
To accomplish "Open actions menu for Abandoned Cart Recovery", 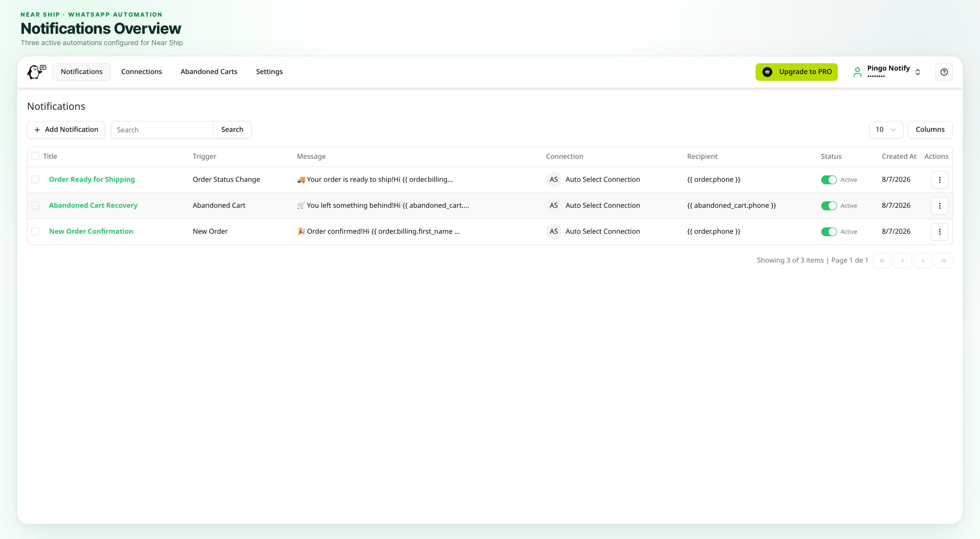I will coord(939,206).
